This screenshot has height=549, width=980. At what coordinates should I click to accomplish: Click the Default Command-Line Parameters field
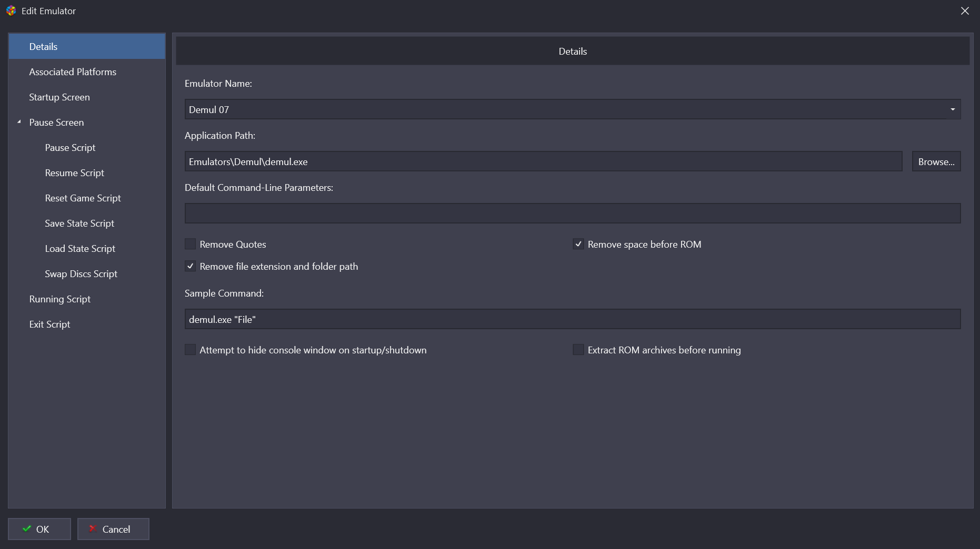[x=573, y=213]
